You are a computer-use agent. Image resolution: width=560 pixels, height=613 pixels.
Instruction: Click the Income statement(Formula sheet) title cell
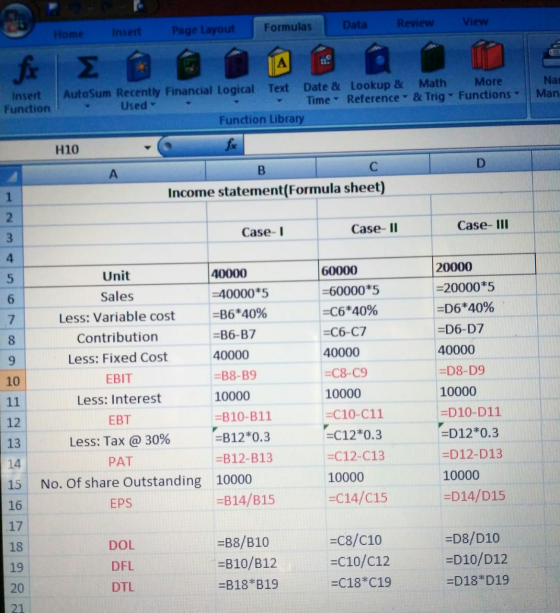[x=277, y=191]
